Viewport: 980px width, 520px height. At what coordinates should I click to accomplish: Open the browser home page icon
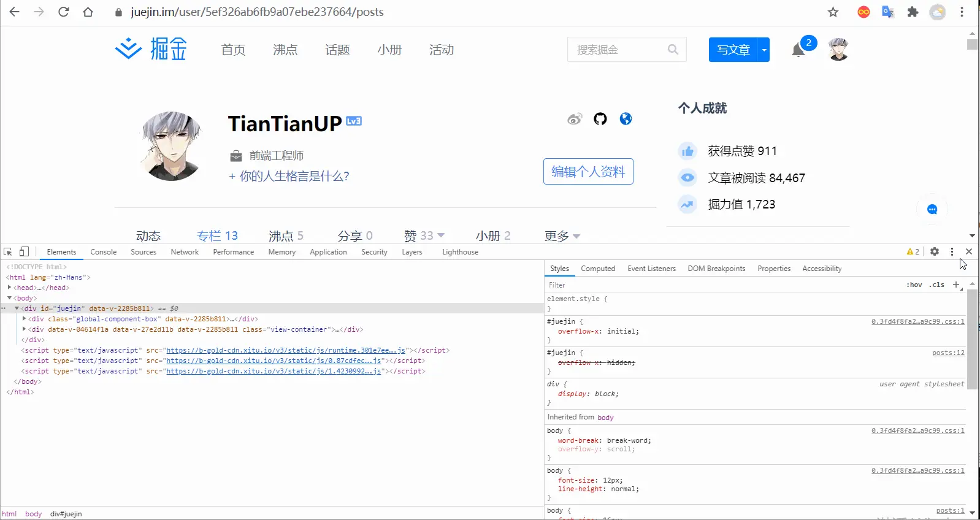tap(88, 12)
